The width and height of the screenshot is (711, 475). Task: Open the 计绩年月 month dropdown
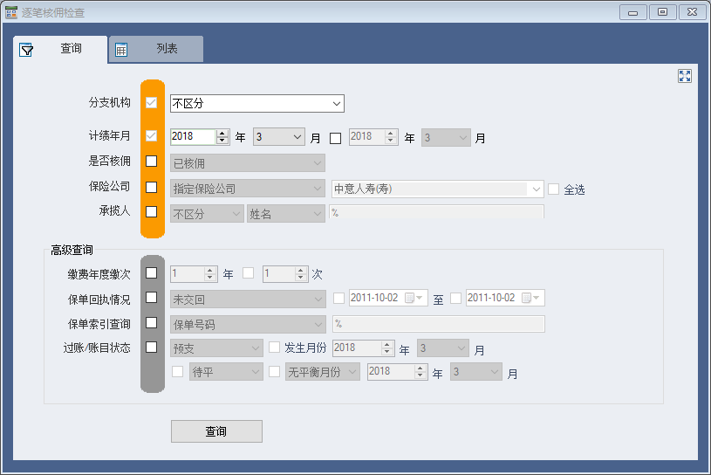[297, 137]
